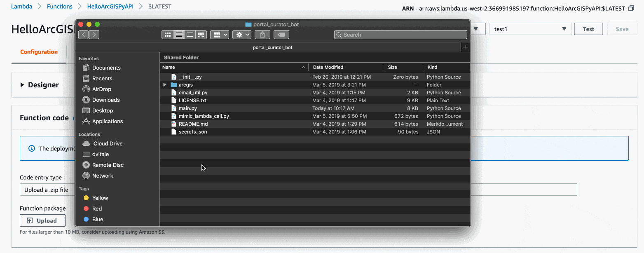Select the Red tag
The height and width of the screenshot is (253, 644).
point(97,208)
